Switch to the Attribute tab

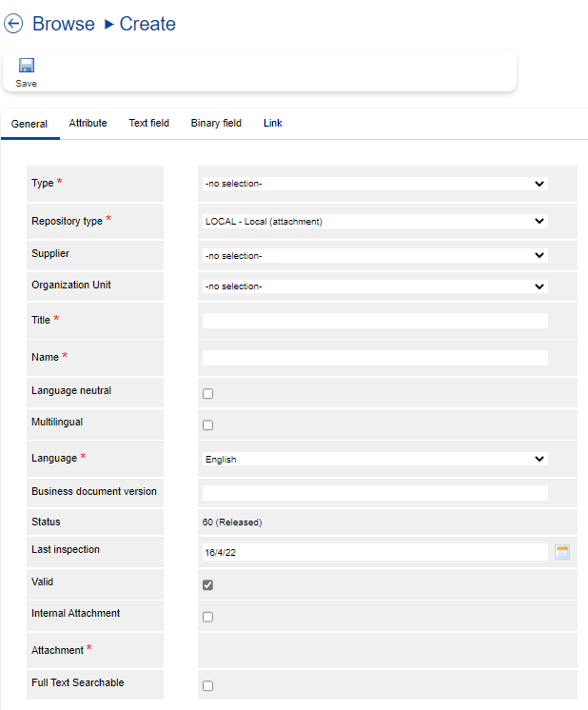pos(88,124)
